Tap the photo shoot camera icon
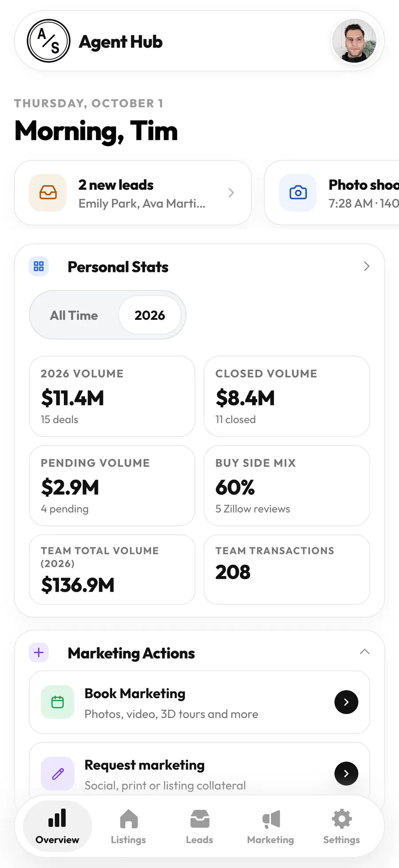The height and width of the screenshot is (868, 399). coord(298,192)
